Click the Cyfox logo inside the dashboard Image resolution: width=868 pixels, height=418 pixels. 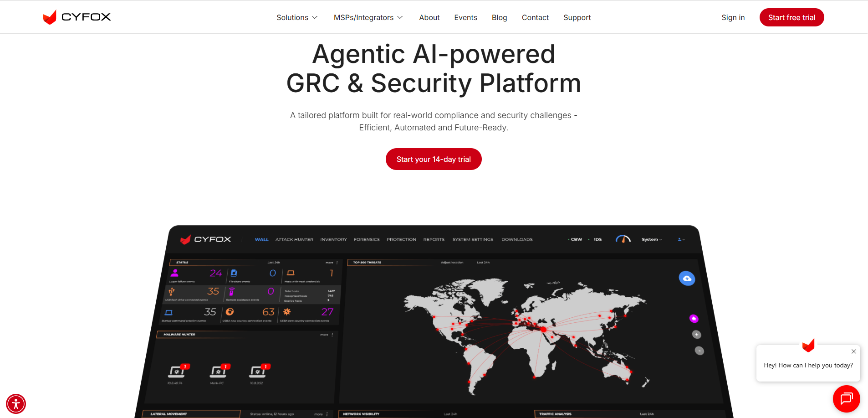(206, 239)
